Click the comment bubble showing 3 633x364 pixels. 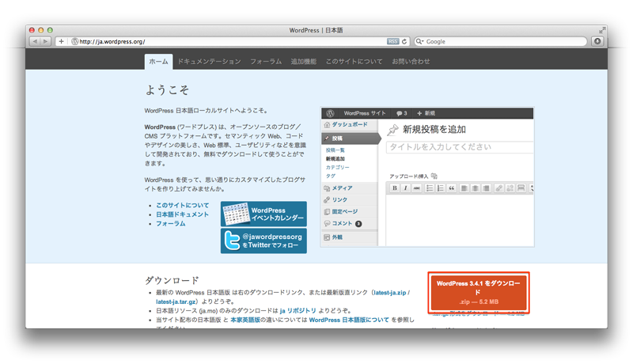(x=401, y=113)
